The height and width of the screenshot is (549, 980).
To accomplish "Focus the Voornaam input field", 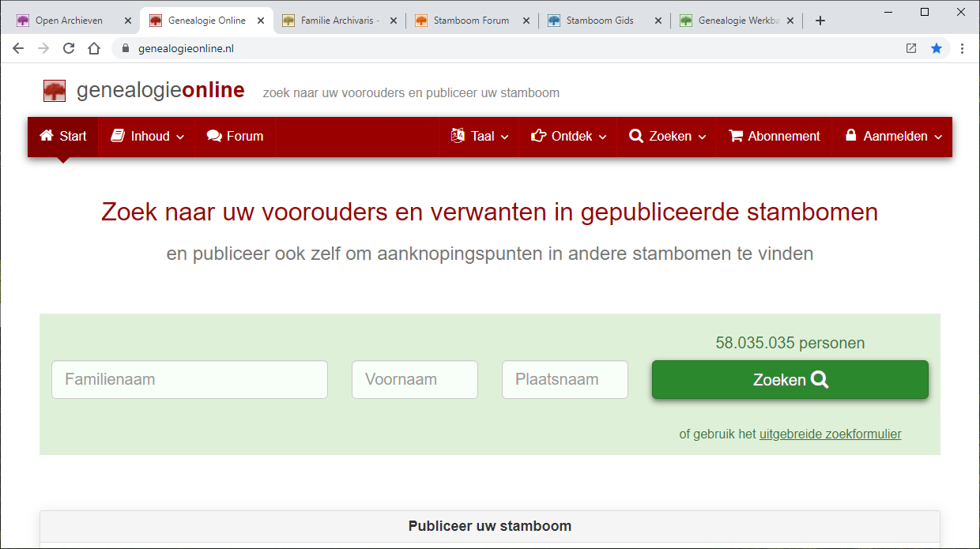I will [x=415, y=379].
